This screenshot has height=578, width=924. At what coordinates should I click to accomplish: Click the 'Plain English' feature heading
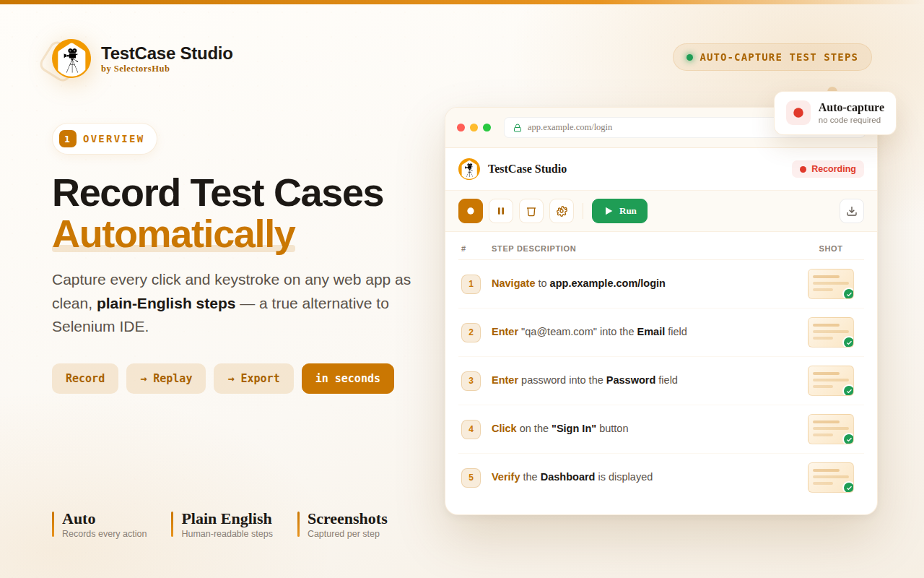click(227, 519)
